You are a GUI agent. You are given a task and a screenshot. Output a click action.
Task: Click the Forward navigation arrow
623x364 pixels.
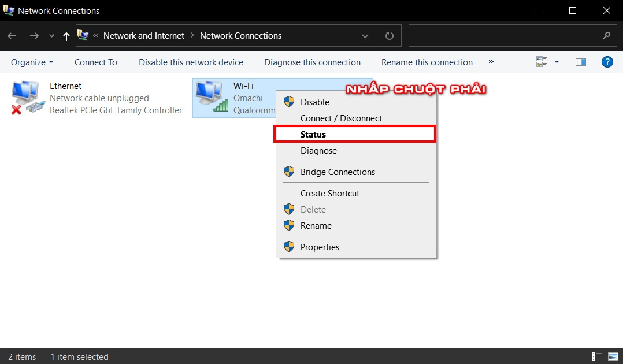point(34,36)
